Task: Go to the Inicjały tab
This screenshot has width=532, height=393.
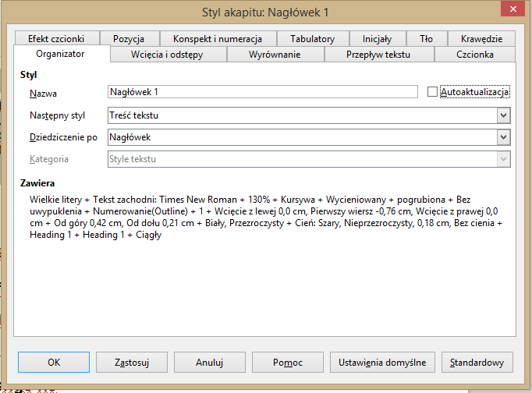Action: coord(378,39)
